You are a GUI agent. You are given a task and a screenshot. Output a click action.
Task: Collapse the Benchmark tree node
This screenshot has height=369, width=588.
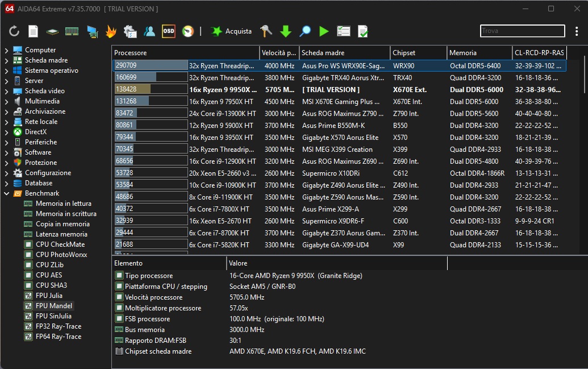pos(6,193)
